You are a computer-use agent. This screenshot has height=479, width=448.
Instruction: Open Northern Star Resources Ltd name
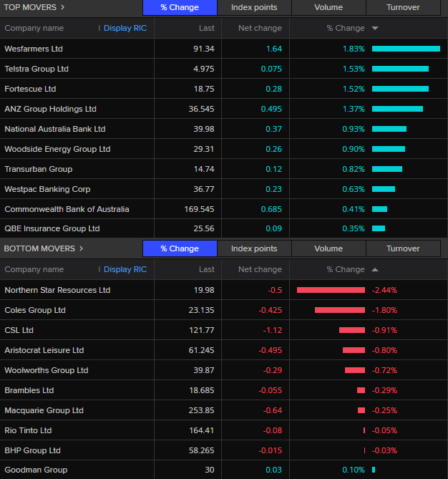tap(57, 290)
